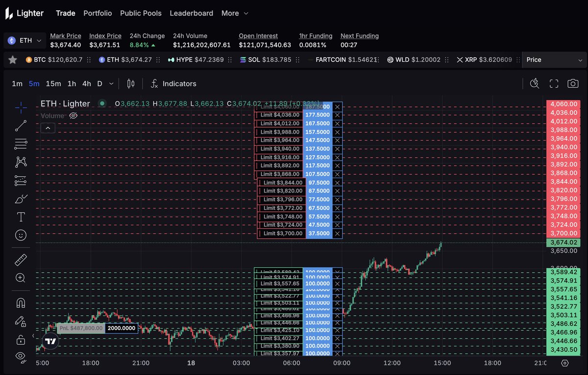Viewport: 588px width, 375px height.
Task: Select SOL in the ticker bar
Action: [266, 60]
